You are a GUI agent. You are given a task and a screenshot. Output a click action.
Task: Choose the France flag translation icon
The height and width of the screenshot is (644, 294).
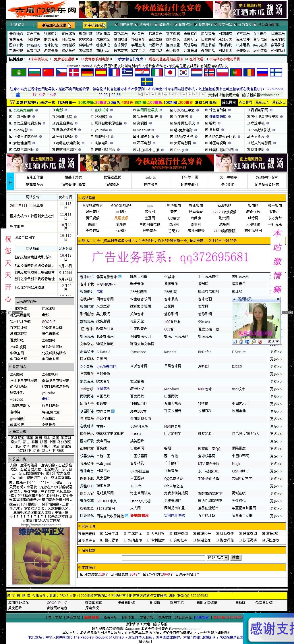(x=114, y=72)
